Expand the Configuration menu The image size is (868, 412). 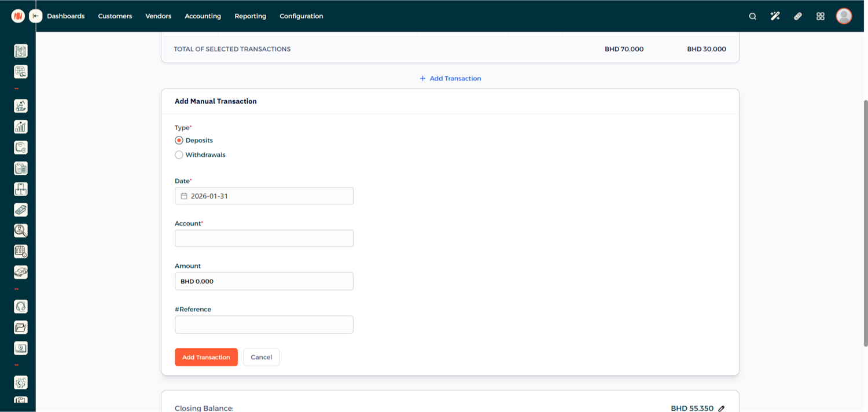301,16
